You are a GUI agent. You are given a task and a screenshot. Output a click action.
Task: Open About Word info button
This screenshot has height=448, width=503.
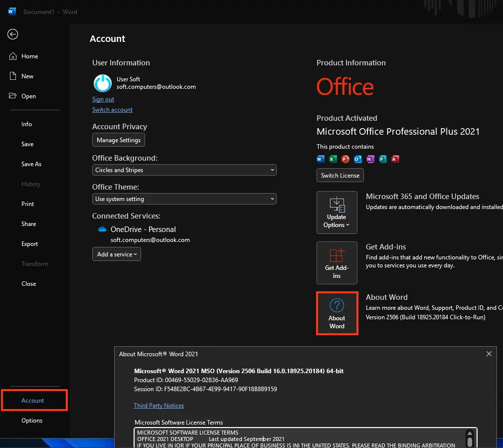click(x=337, y=313)
